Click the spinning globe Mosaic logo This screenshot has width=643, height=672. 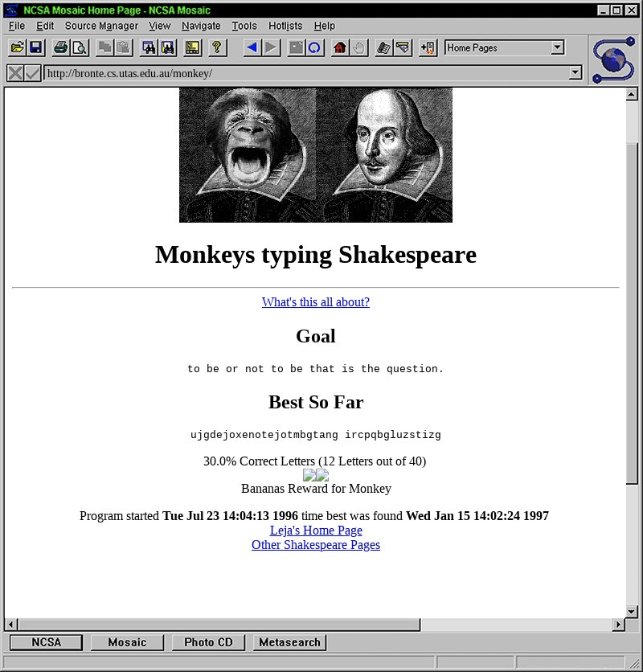pos(613,60)
